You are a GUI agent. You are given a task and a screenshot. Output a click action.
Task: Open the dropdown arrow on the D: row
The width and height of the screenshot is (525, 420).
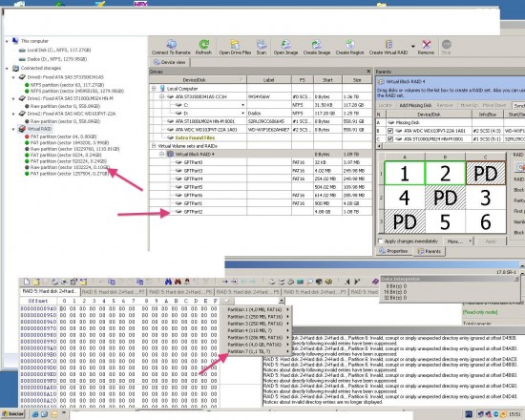(242, 114)
